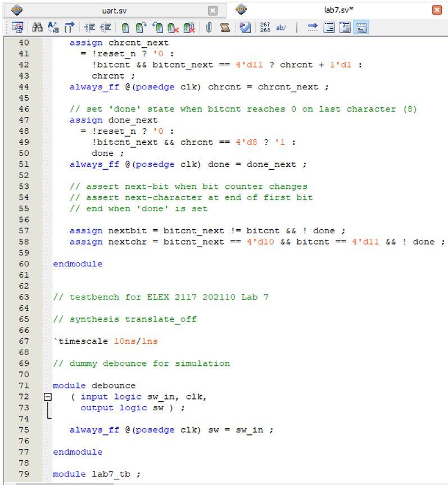Click line number 79 in the margin
Image resolution: width=448 pixels, height=485 pixels.
point(24,474)
